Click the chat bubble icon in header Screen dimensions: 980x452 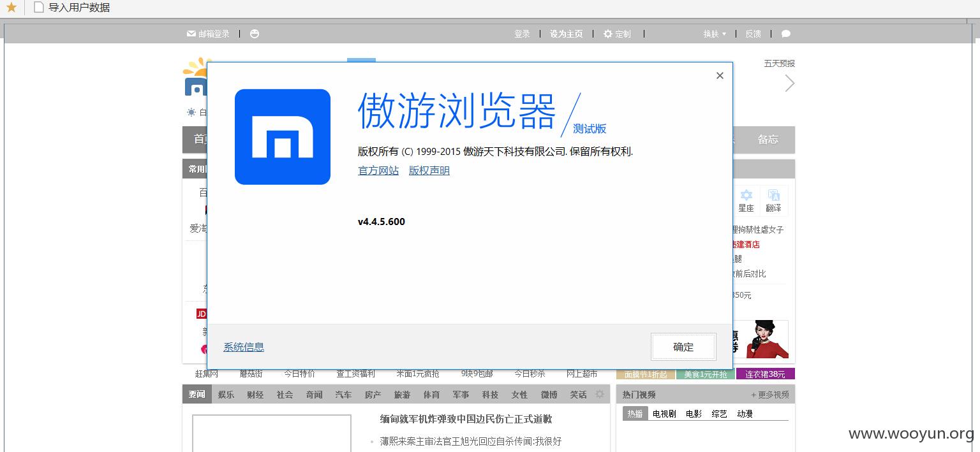click(x=786, y=34)
